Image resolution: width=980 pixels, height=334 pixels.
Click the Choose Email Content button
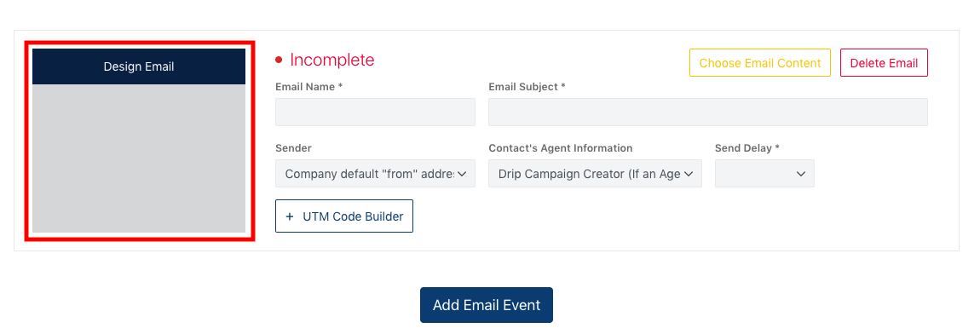point(759,62)
